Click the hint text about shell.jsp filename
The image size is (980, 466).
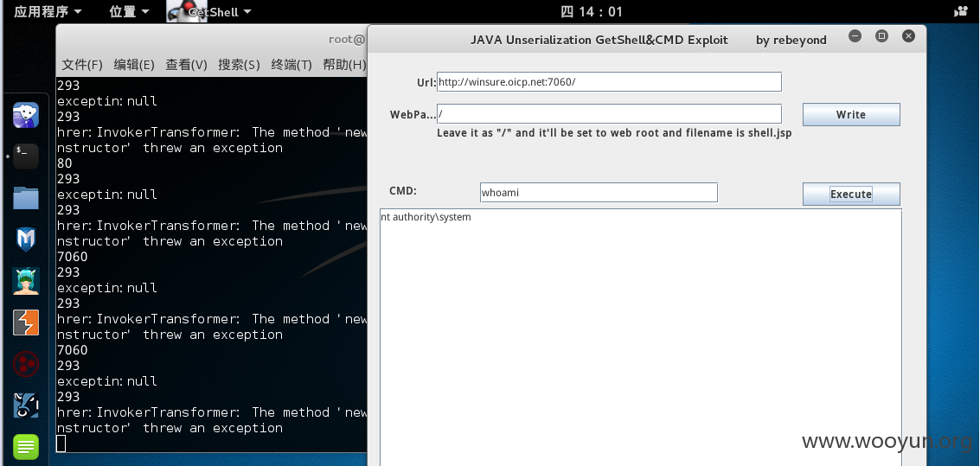(614, 133)
